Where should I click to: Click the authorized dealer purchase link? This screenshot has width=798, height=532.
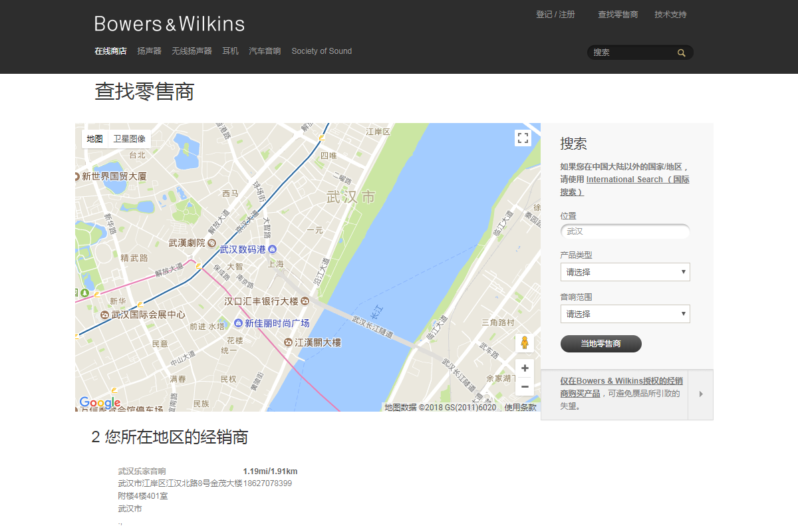pyautogui.click(x=621, y=387)
